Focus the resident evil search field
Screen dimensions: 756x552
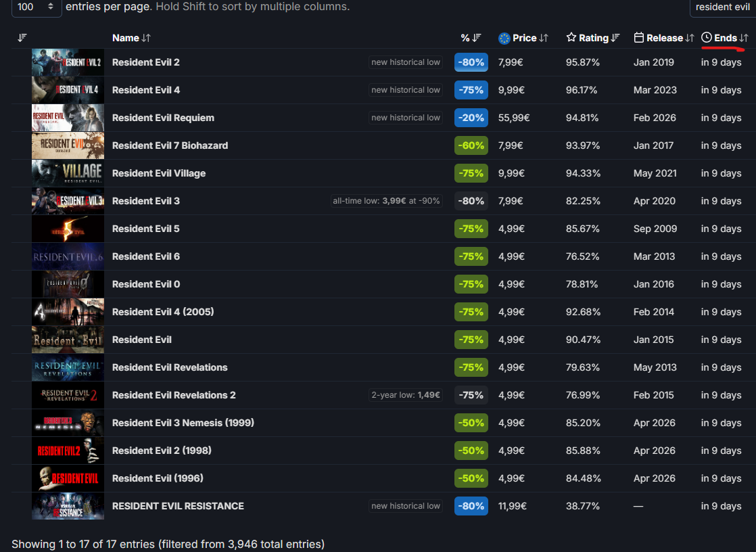click(723, 7)
